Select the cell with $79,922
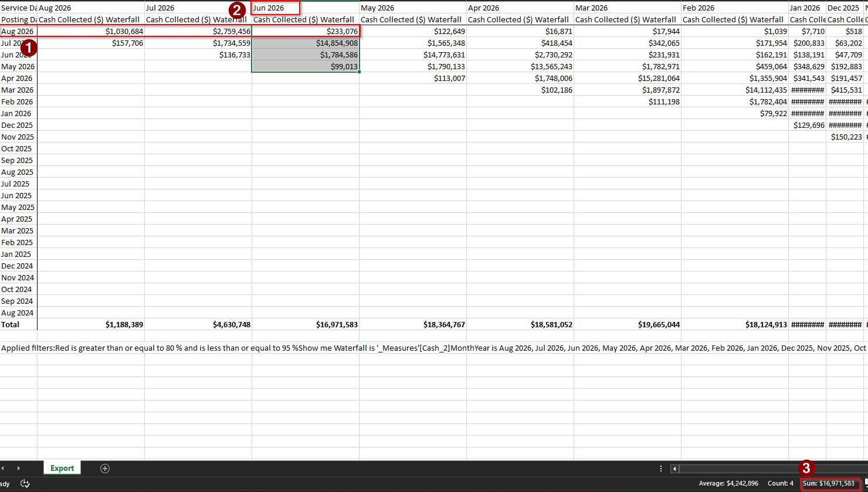868x492 pixels. tap(735, 113)
